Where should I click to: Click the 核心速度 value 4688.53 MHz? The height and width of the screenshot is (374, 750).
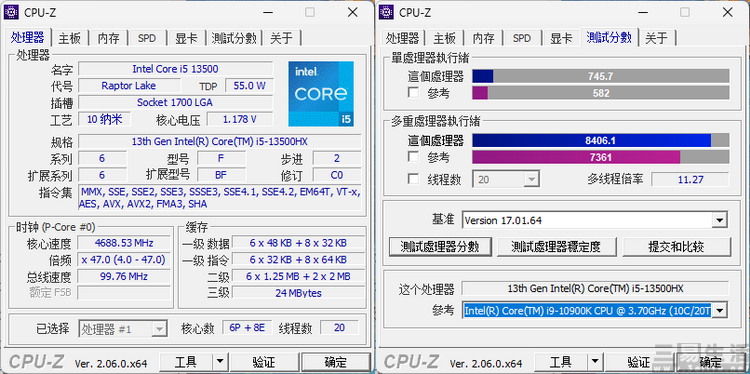pos(124,243)
